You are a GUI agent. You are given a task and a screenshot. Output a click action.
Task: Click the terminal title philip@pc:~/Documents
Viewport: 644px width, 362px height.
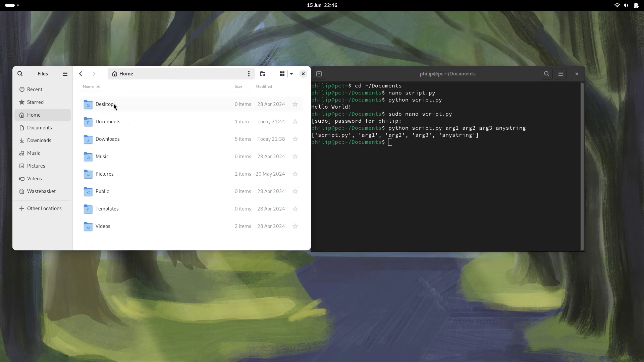447,74
